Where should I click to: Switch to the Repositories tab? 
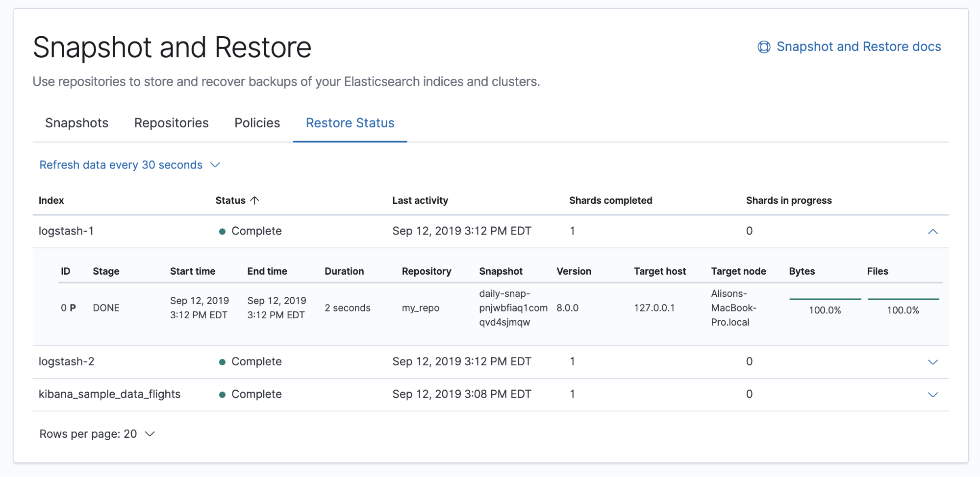pyautogui.click(x=172, y=123)
